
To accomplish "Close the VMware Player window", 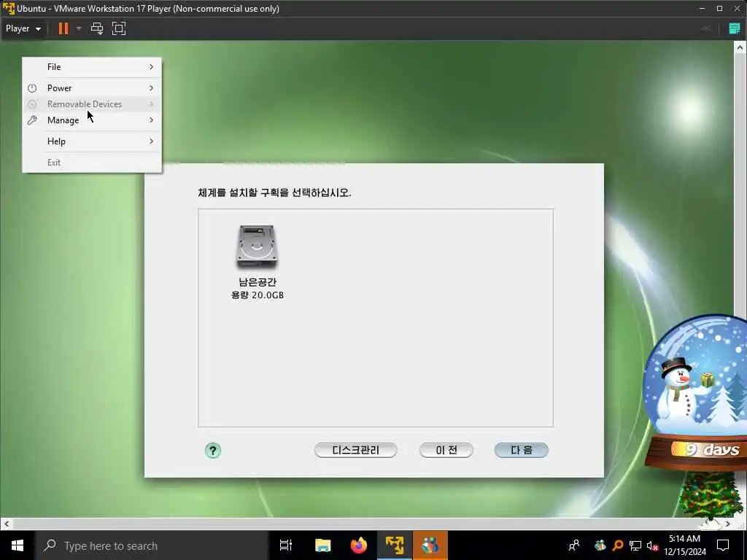I will pos(737,9).
